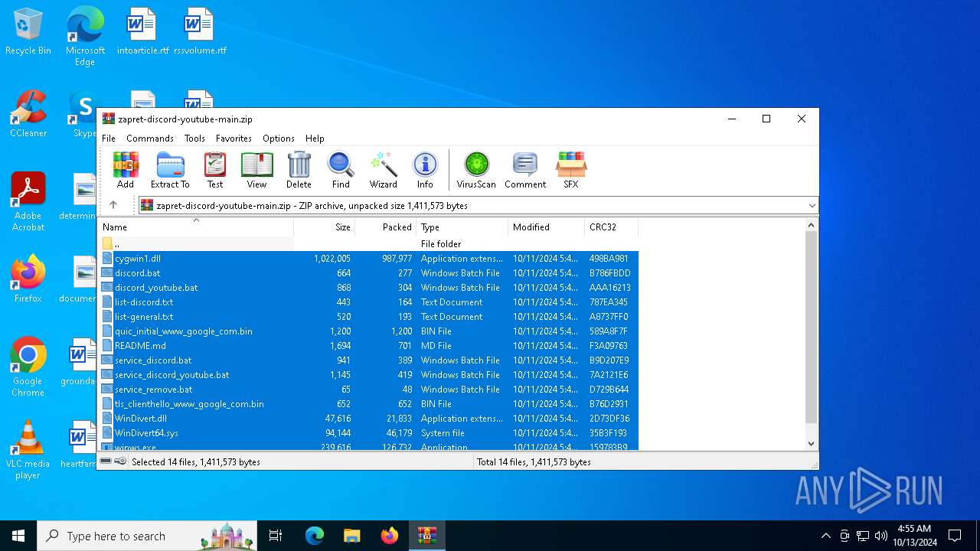Show hidden system tray icons
Image resolution: width=980 pixels, height=551 pixels.
coord(825,536)
